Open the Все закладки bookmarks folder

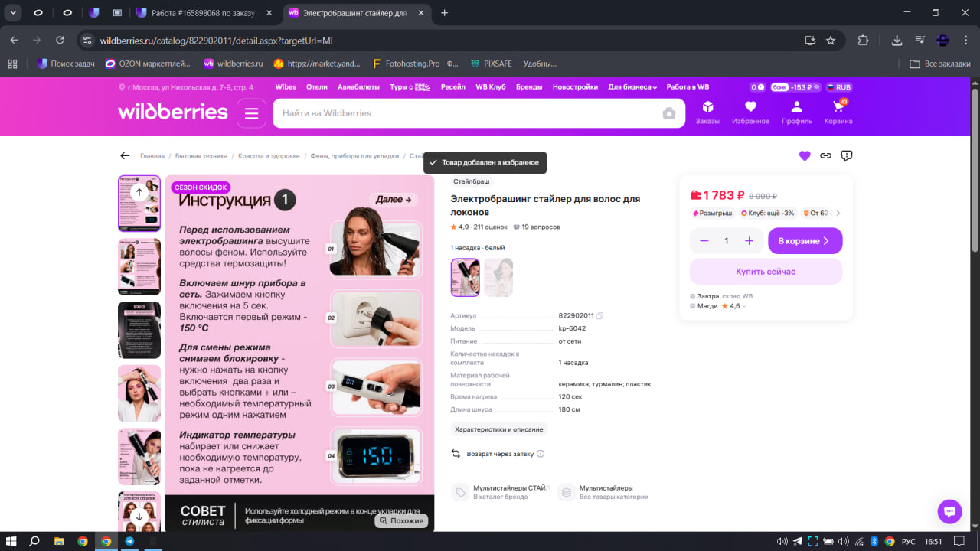tap(940, 64)
